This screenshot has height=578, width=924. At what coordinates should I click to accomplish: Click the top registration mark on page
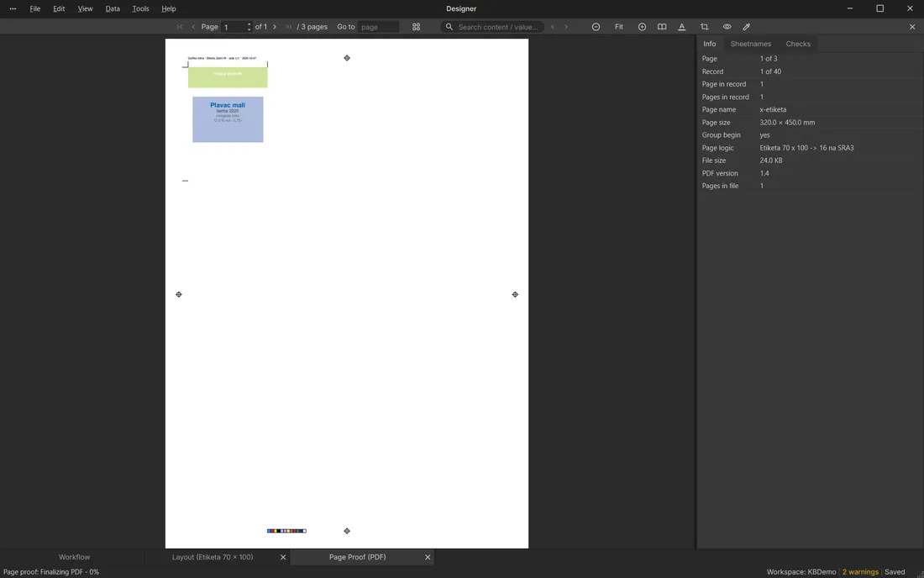pyautogui.click(x=346, y=58)
